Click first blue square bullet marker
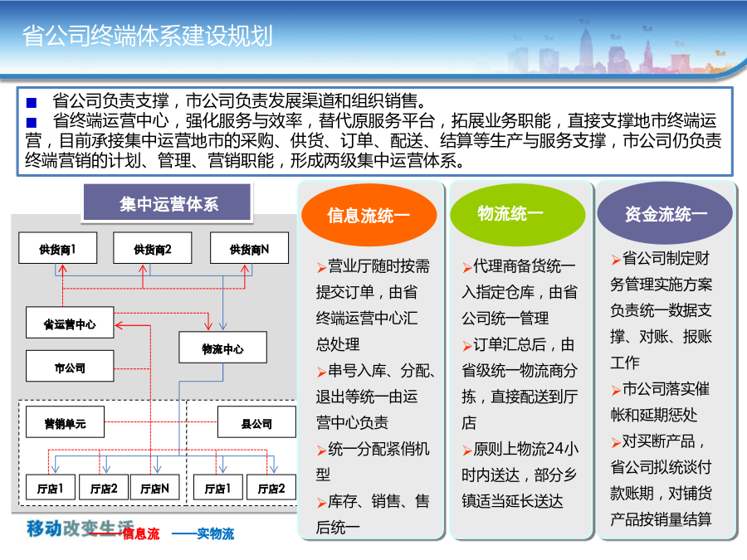 (x=32, y=102)
